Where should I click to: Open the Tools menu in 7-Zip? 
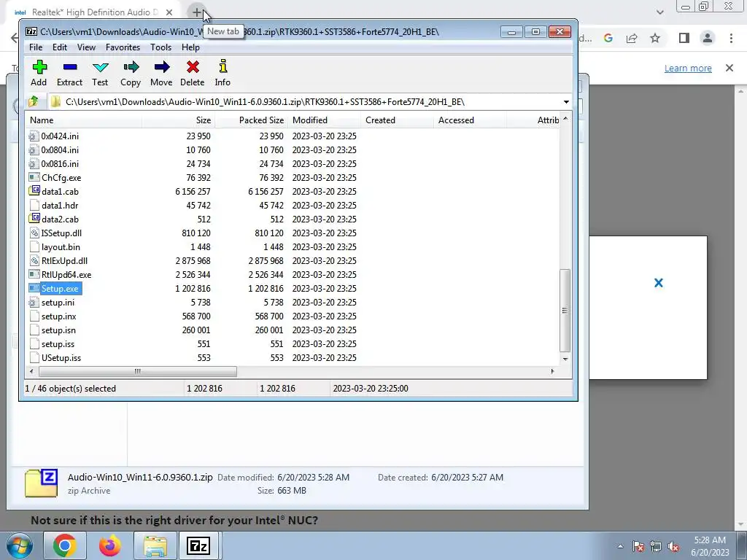click(160, 47)
